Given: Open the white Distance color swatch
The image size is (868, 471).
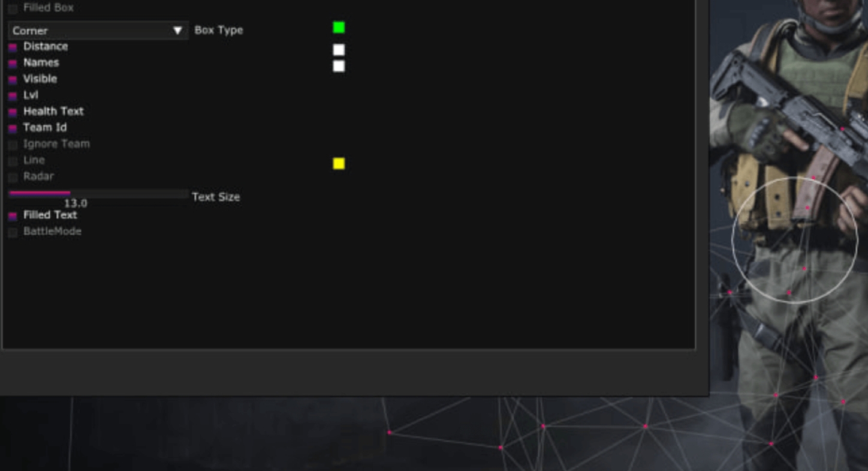Looking at the screenshot, I should click(x=339, y=50).
